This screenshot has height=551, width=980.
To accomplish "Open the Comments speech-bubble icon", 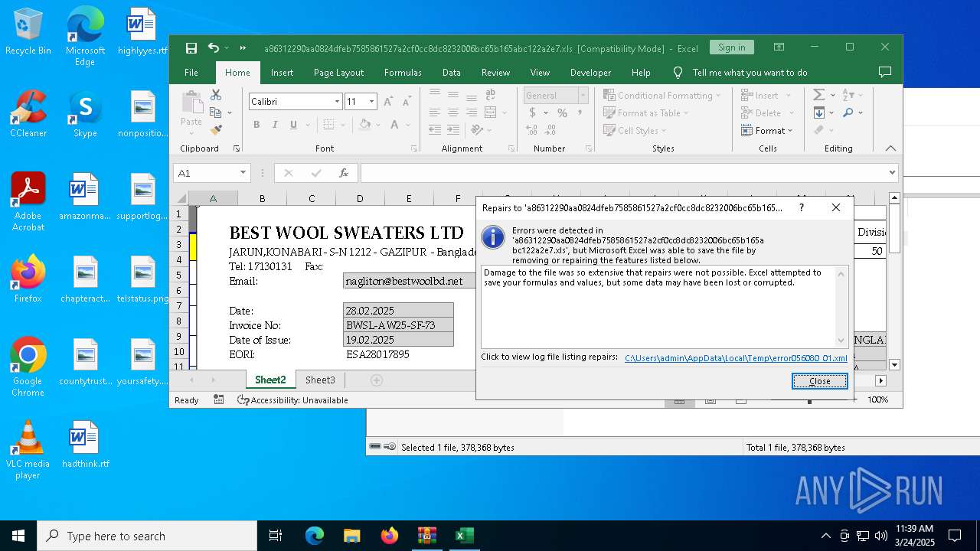I will click(885, 72).
